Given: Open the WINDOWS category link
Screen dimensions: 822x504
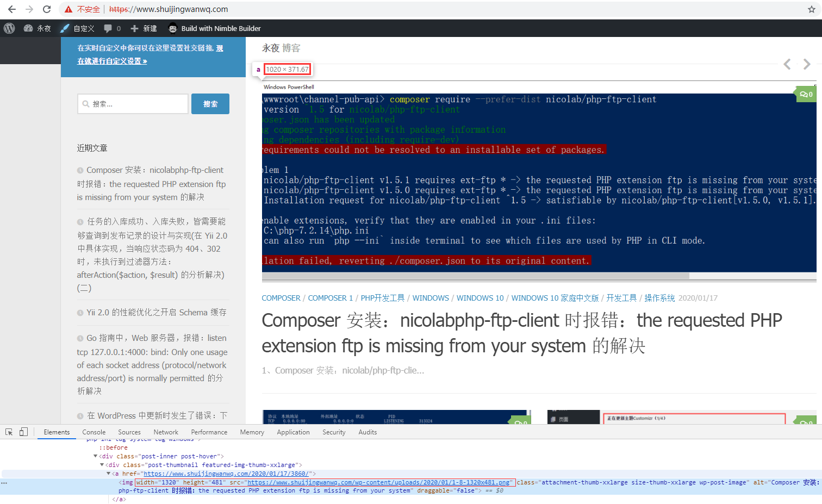Looking at the screenshot, I should point(431,298).
